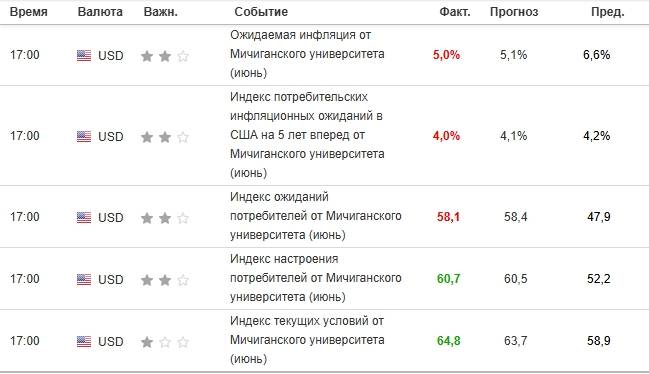Image resolution: width=649 pixels, height=374 pixels.
Task: Click US flag in current conditions row
Action: pyautogui.click(x=84, y=341)
